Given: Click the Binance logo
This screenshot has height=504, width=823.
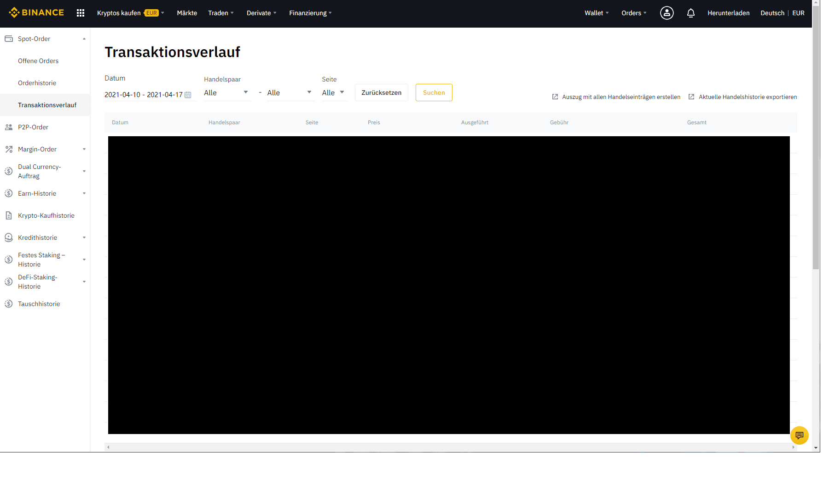Looking at the screenshot, I should (x=36, y=12).
